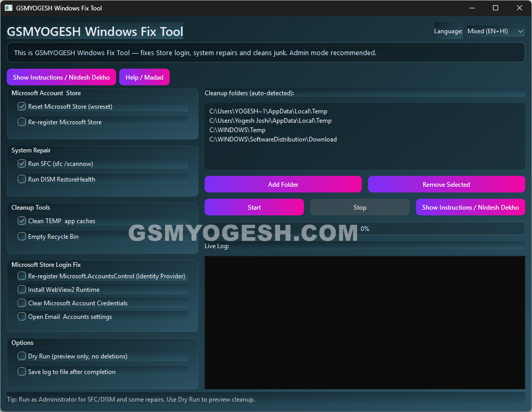Remove the selected cleanup folder

[446, 184]
